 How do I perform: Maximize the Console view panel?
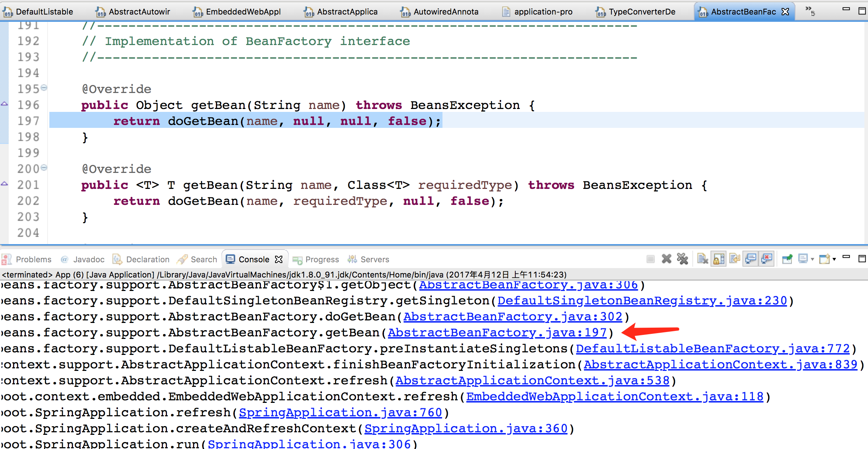point(862,259)
